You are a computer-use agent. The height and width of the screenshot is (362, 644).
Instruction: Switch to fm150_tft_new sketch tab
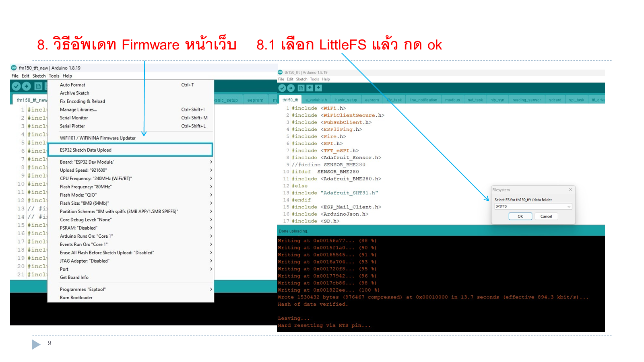pos(30,100)
